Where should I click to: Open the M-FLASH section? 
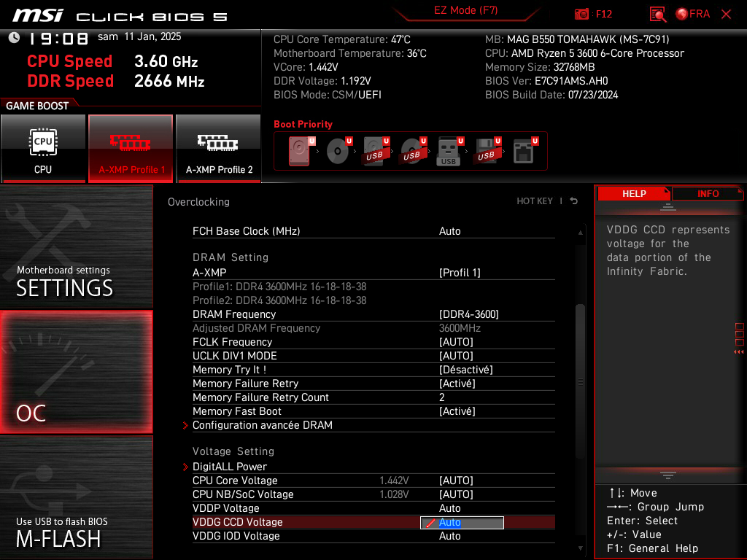[x=76, y=497]
